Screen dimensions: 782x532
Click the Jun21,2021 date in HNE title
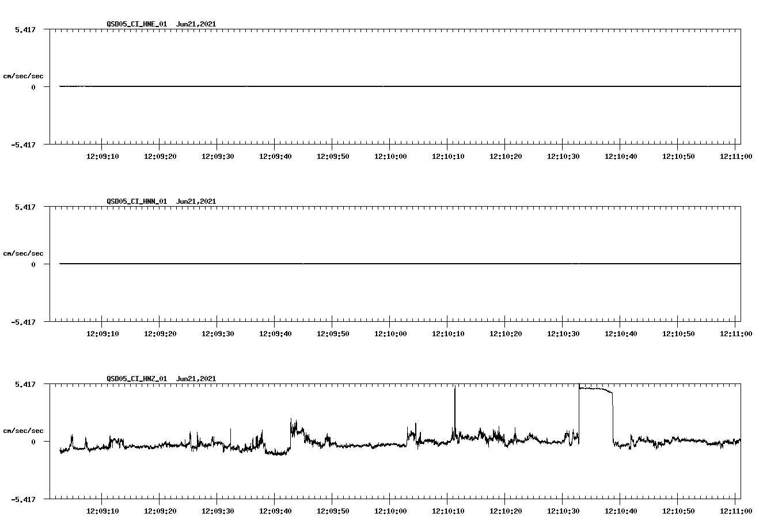click(x=196, y=24)
